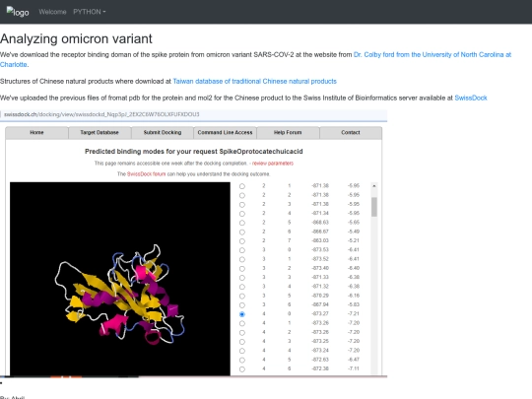Open Taiwan database of Chinese natural products link
The width and height of the screenshot is (532, 399).
tap(255, 82)
